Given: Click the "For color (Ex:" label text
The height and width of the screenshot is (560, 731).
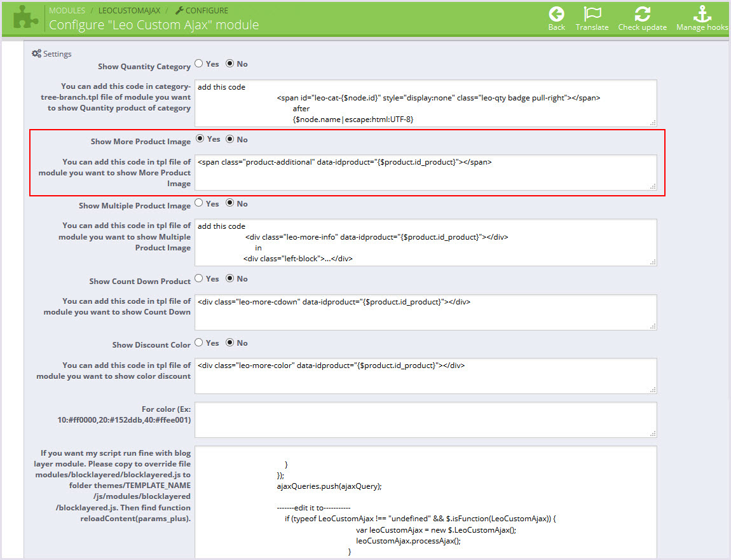Looking at the screenshot, I should (166, 409).
